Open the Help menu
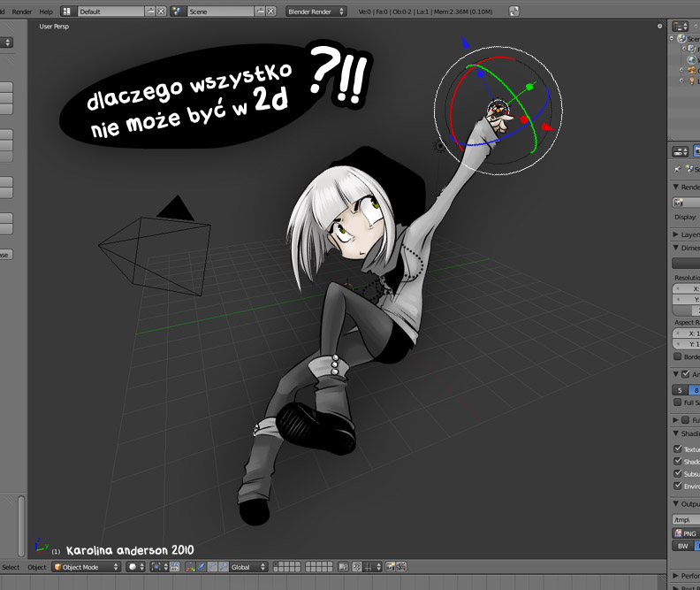Image resolution: width=700 pixels, height=590 pixels. [46, 11]
